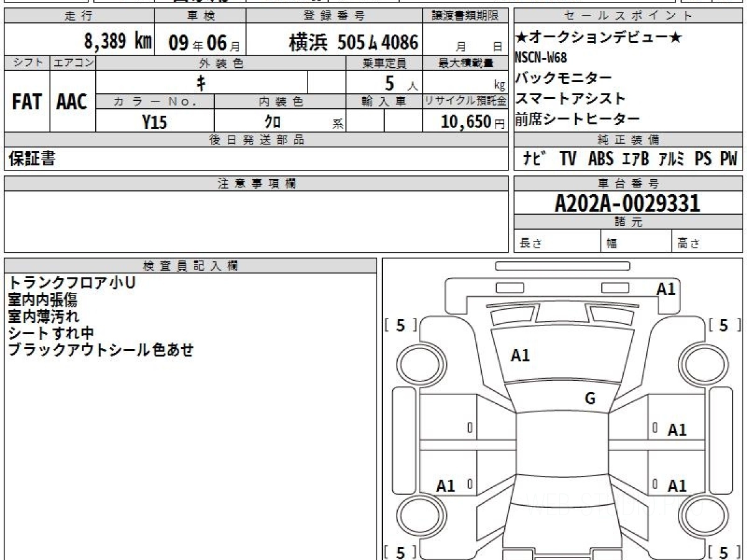747x560 pixels.
Task: Click the エアコン header cell
Action: pos(73,63)
